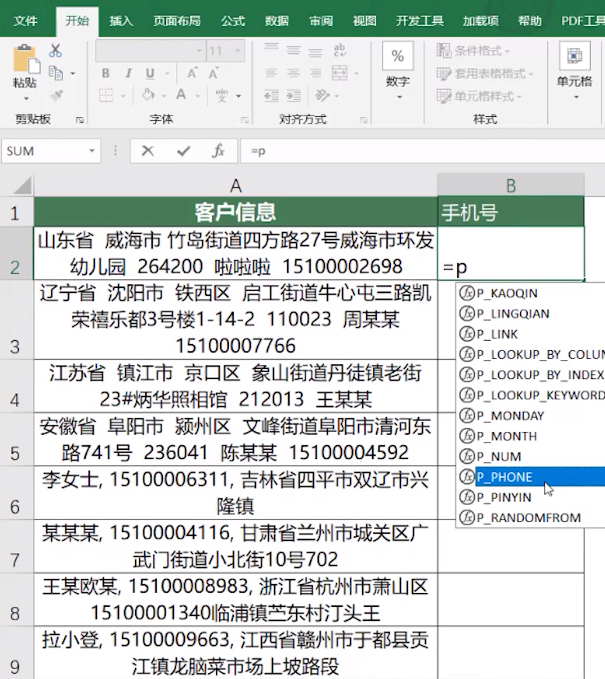
Task: Switch to the Page Layout (页面布局) tab
Action: pos(177,21)
